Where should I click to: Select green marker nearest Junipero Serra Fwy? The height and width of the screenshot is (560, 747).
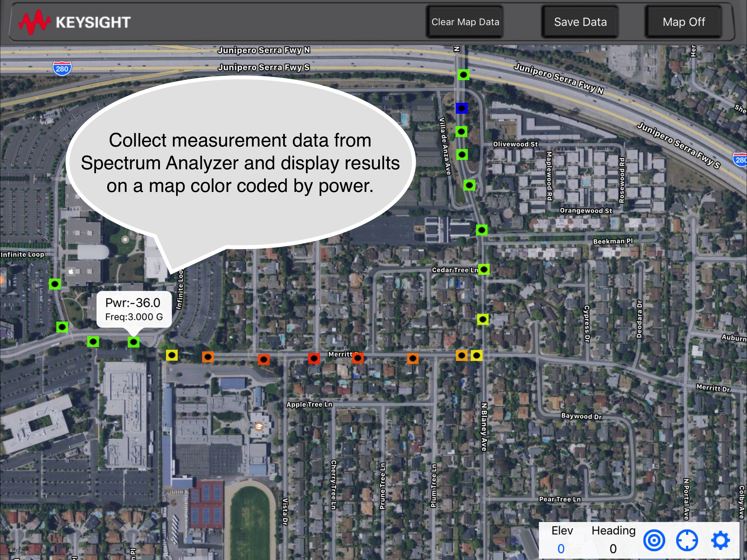pos(464,75)
